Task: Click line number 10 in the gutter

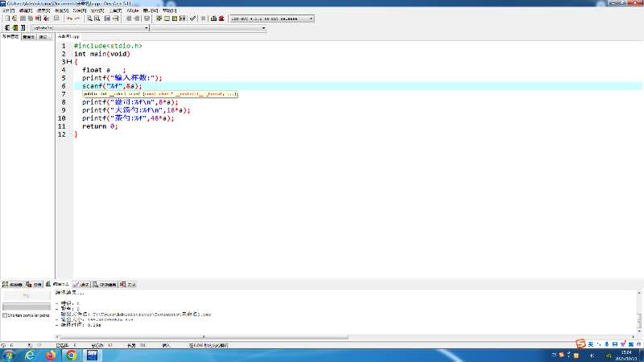Action: pos(62,118)
